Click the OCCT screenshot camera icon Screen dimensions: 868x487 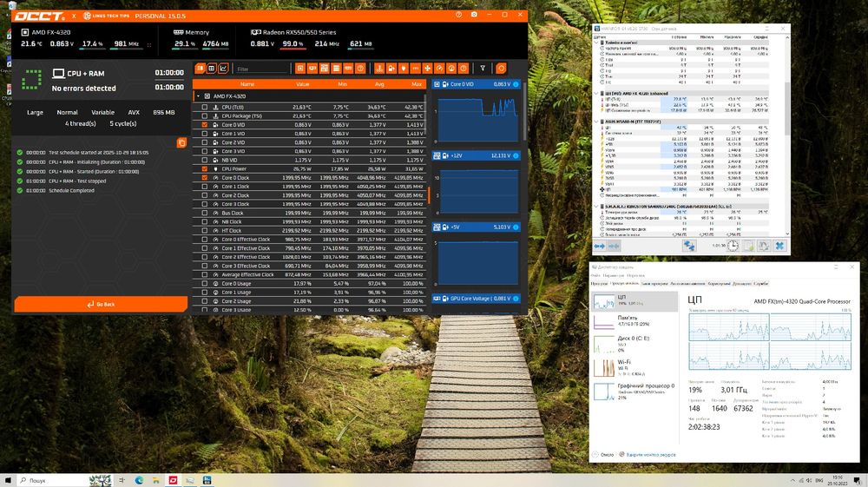(474, 15)
